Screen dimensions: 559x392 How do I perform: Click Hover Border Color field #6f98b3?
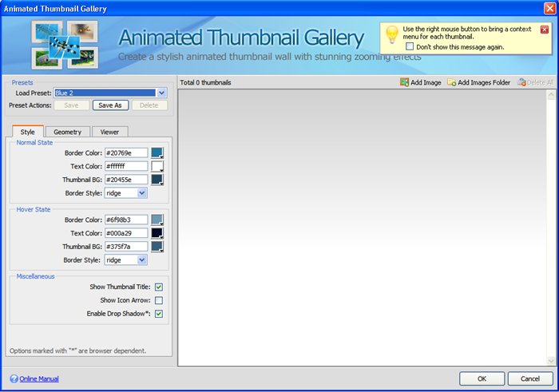(x=126, y=220)
